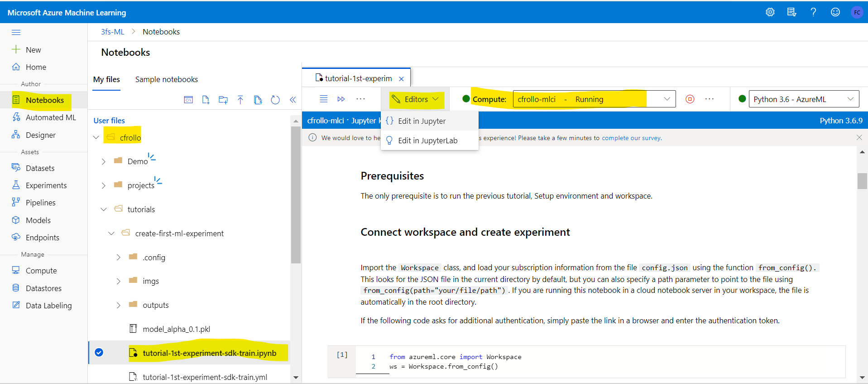Run all cells fast-forward icon
Image resolution: width=868 pixels, height=384 pixels.
pos(341,99)
